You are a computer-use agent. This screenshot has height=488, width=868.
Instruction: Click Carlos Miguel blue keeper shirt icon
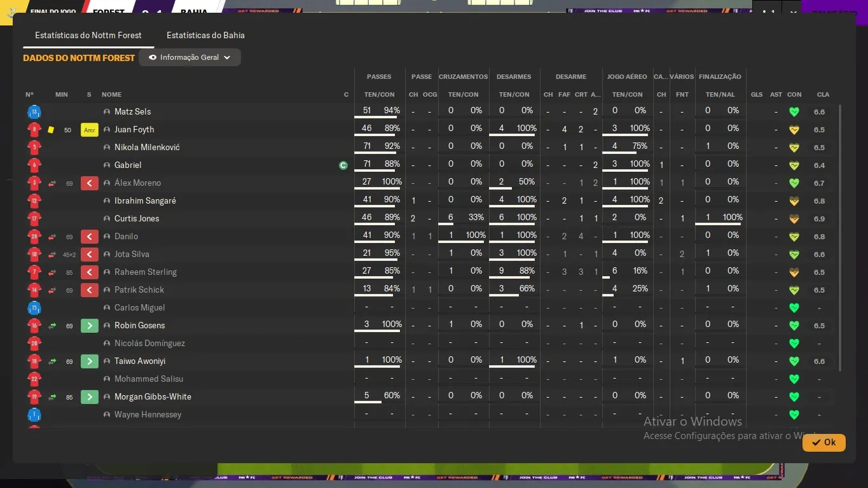[x=34, y=308]
